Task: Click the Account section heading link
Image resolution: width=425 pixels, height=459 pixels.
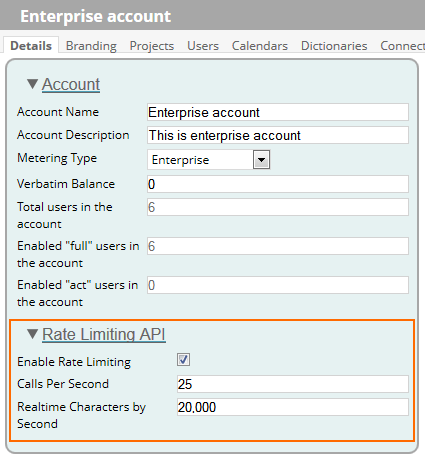Action: 71,84
